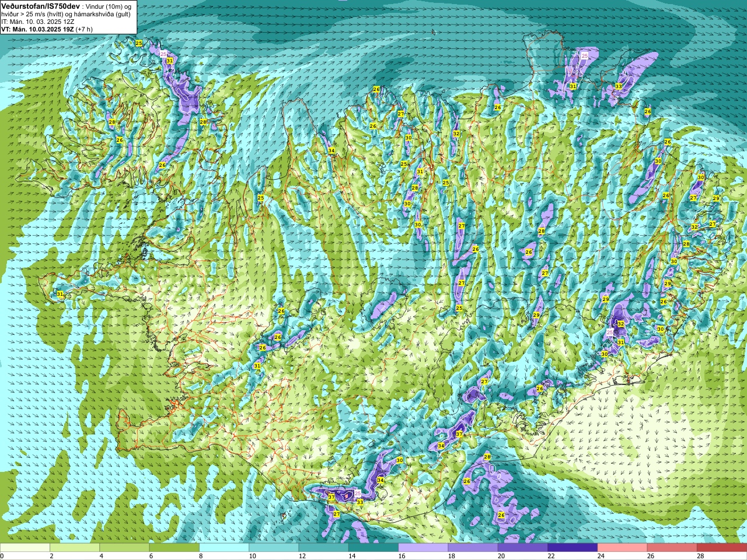The height and width of the screenshot is (560, 747).
Task: Click the legend scale tick label "18"
Action: coord(452,556)
